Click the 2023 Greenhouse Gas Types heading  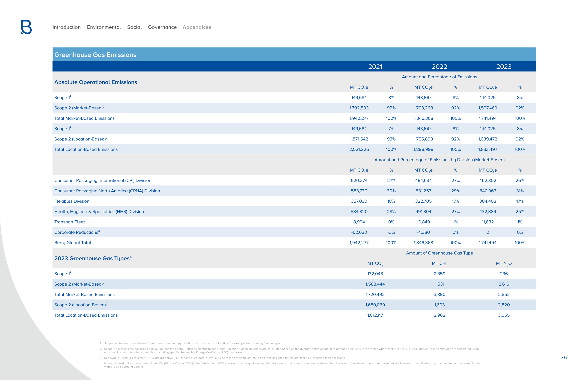coord(93,258)
